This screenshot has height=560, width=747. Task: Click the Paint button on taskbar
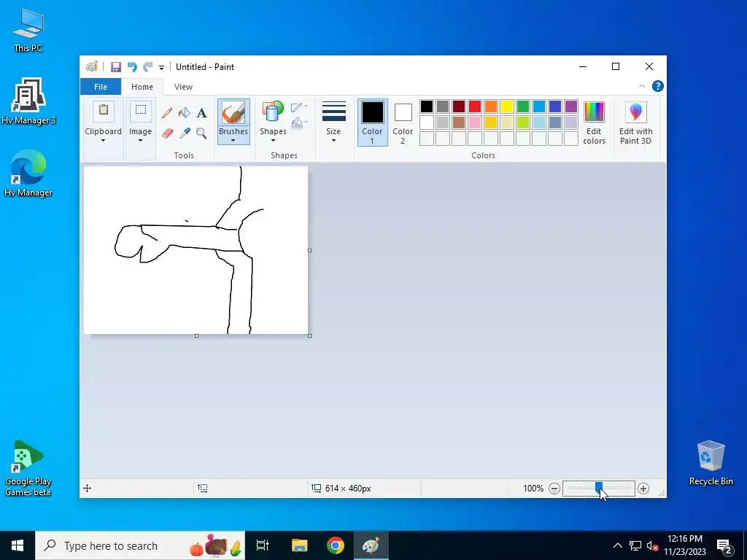[371, 545]
